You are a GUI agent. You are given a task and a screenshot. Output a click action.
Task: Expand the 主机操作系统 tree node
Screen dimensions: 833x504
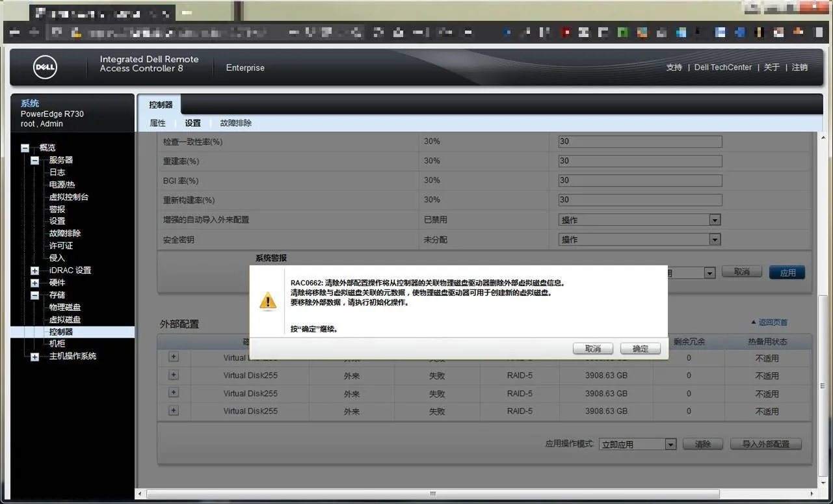pos(34,356)
